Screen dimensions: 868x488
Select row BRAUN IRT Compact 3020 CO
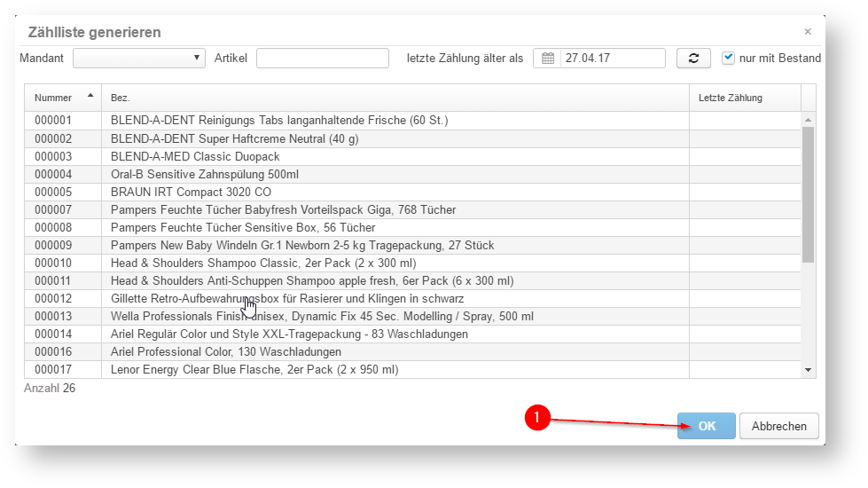(412, 192)
